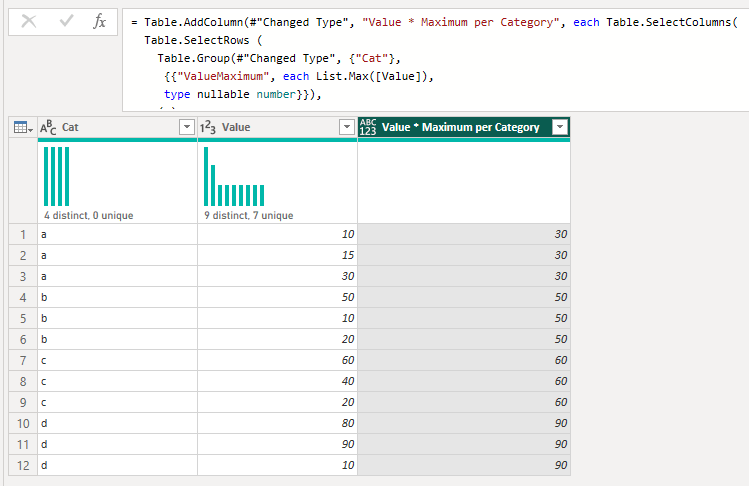Screen dimensions: 749x486
Task: Select row number 12
Action: coord(22,464)
